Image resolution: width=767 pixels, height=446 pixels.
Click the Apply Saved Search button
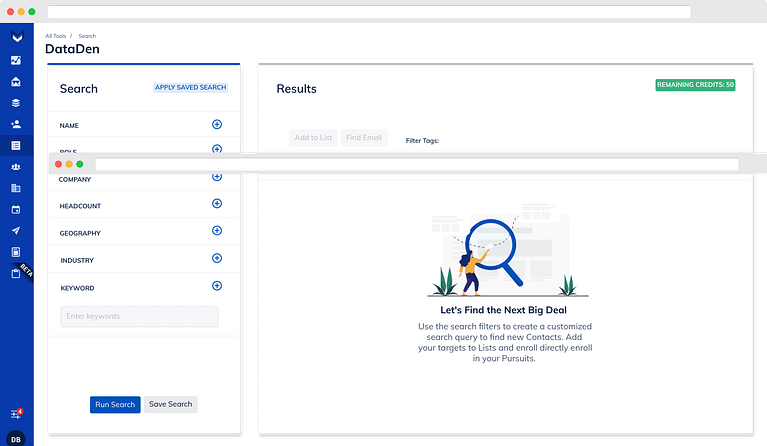tap(190, 88)
